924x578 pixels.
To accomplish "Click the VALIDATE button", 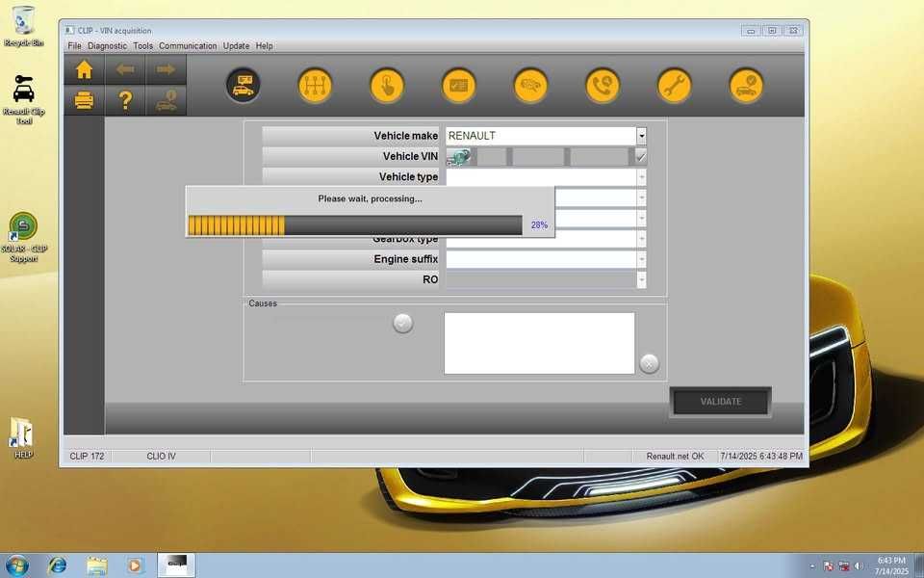I will pyautogui.click(x=720, y=402).
